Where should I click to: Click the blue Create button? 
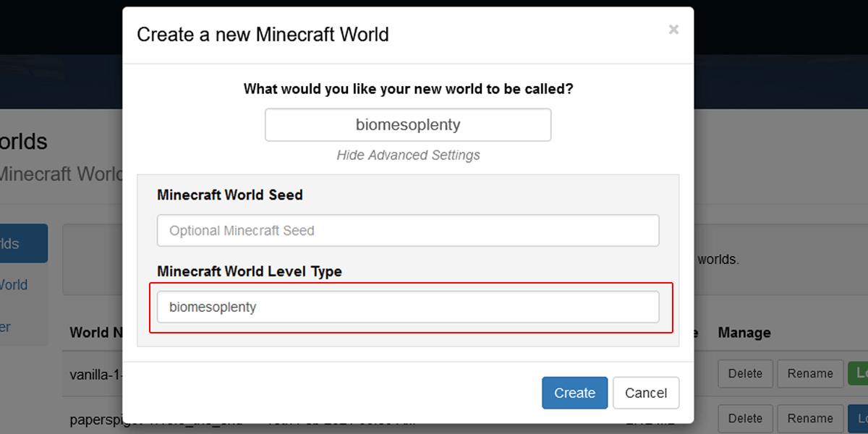(574, 393)
